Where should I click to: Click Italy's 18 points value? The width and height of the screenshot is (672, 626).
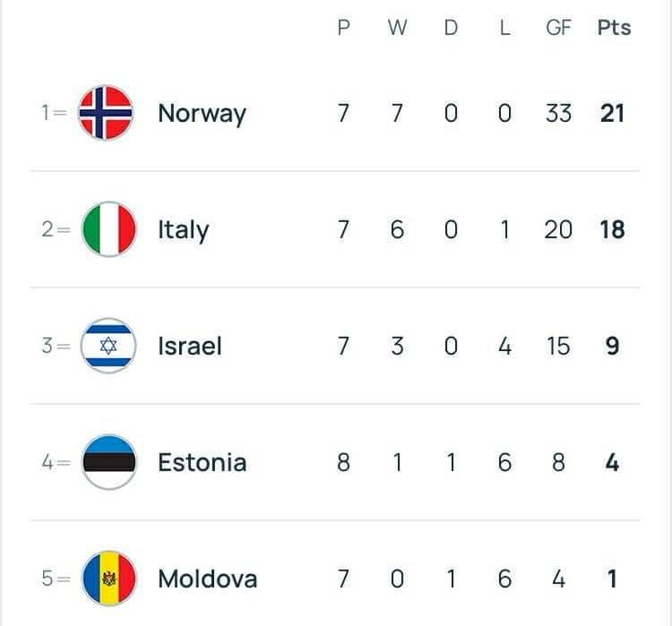coord(613,230)
